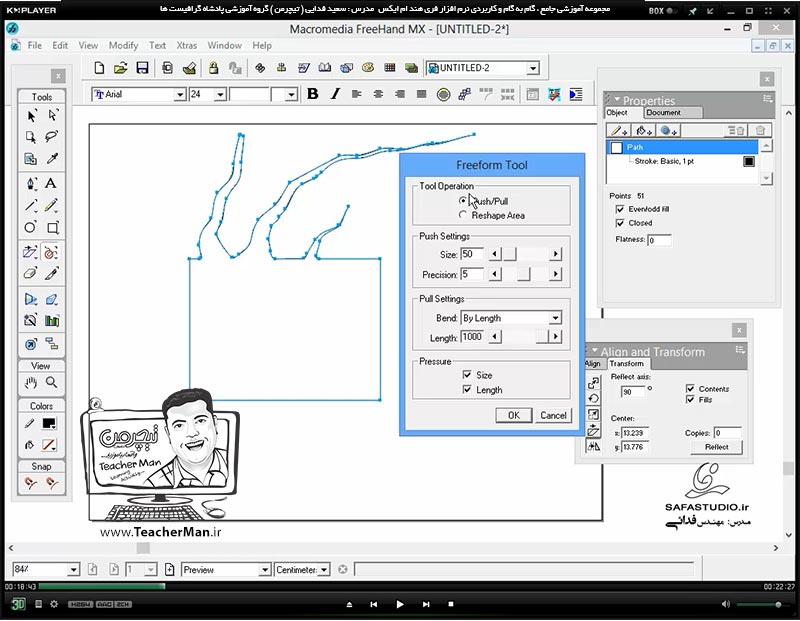Open the zoom percentage dropdown
Viewport: 800px width, 621px height.
pyautogui.click(x=73, y=569)
